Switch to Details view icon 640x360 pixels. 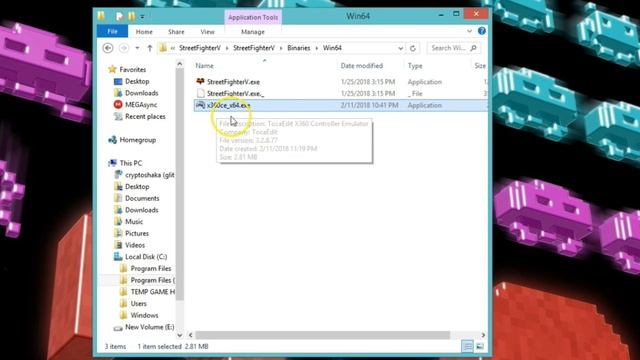pyautogui.click(x=467, y=347)
